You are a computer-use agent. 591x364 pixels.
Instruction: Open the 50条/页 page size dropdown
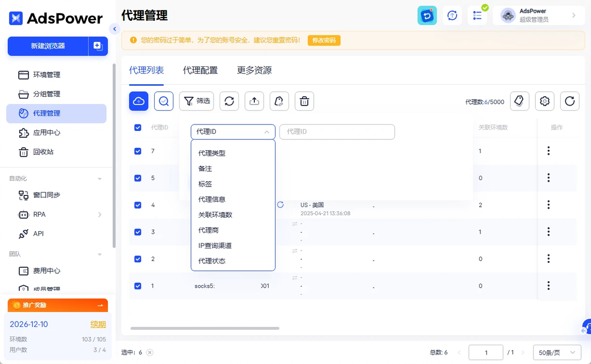(x=557, y=353)
